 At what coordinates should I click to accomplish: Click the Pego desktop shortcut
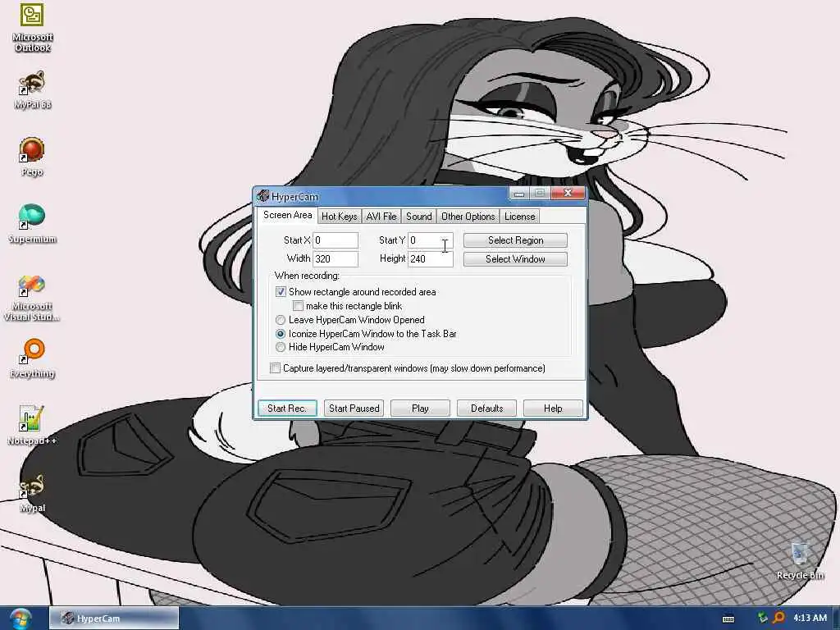(32, 157)
